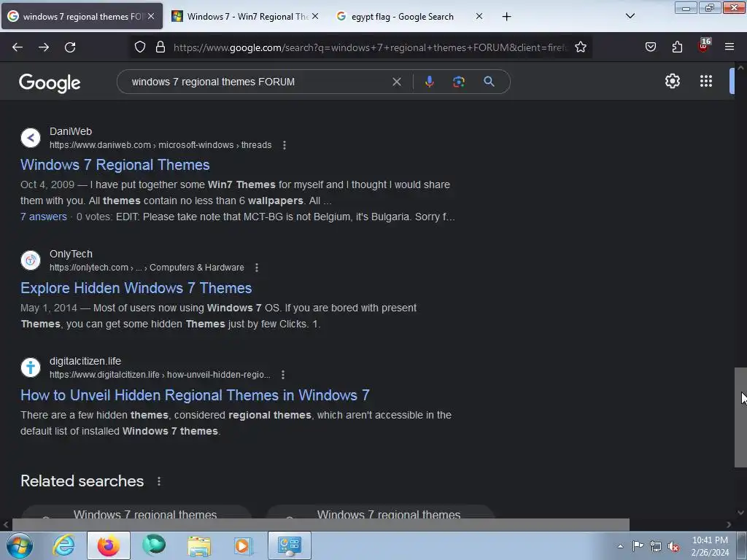The height and width of the screenshot is (560, 747).
Task: Open the network tray icon
Action: click(656, 546)
